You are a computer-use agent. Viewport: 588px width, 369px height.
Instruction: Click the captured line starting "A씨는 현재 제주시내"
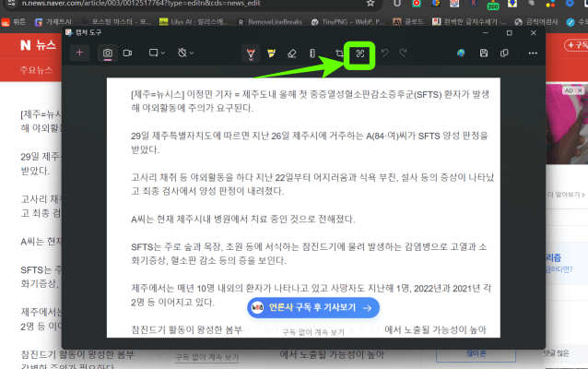tap(243, 219)
